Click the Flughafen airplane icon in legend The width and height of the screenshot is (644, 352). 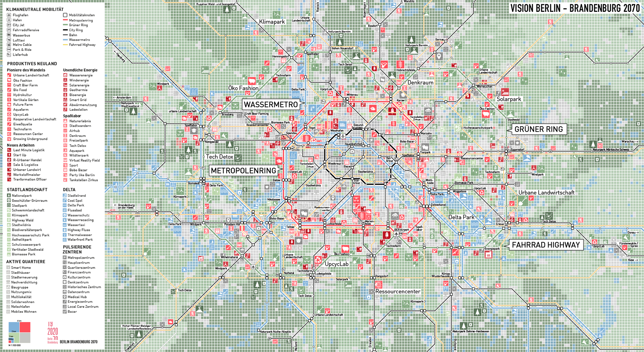(x=9, y=15)
